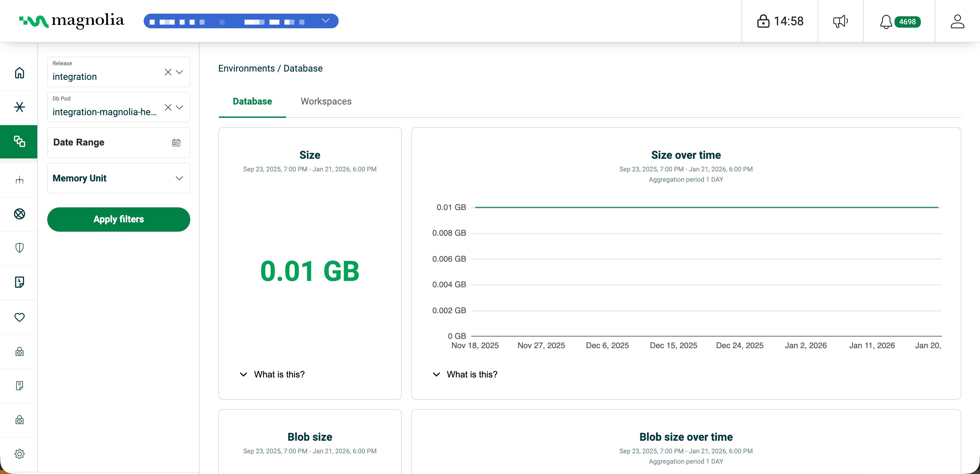Open the Home section in the sidebar

coord(19,73)
